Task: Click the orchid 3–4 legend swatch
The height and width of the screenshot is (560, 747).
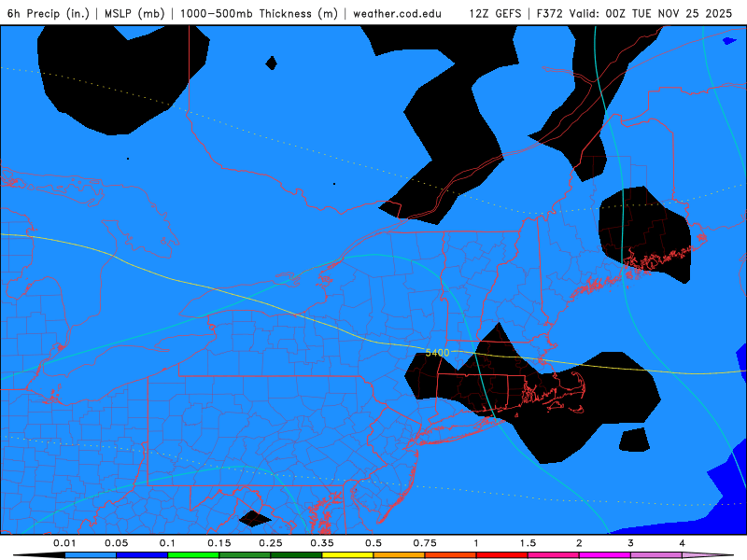Action: pos(656,555)
